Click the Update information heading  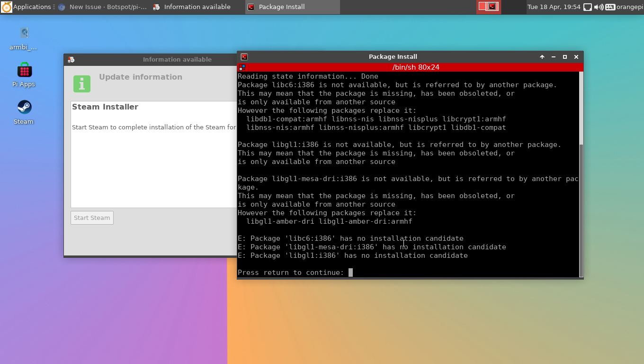coord(141,77)
